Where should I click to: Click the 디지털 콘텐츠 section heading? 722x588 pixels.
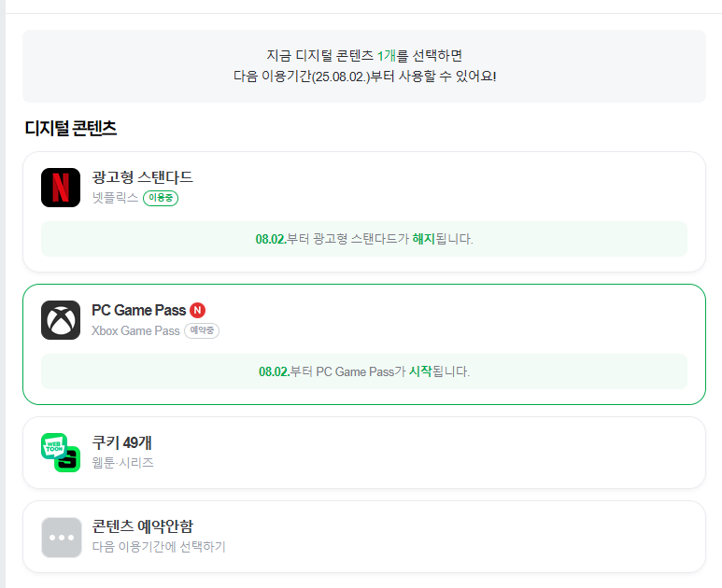point(70,128)
